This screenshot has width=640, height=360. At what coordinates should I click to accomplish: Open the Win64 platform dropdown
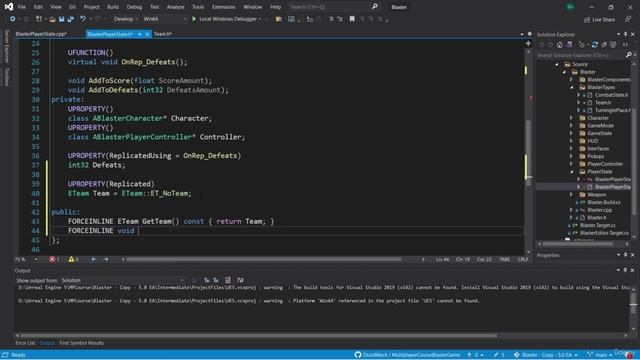tap(164, 19)
